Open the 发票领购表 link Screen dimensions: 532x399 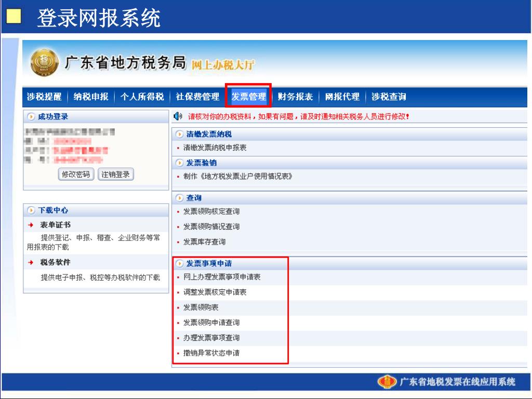tap(201, 308)
